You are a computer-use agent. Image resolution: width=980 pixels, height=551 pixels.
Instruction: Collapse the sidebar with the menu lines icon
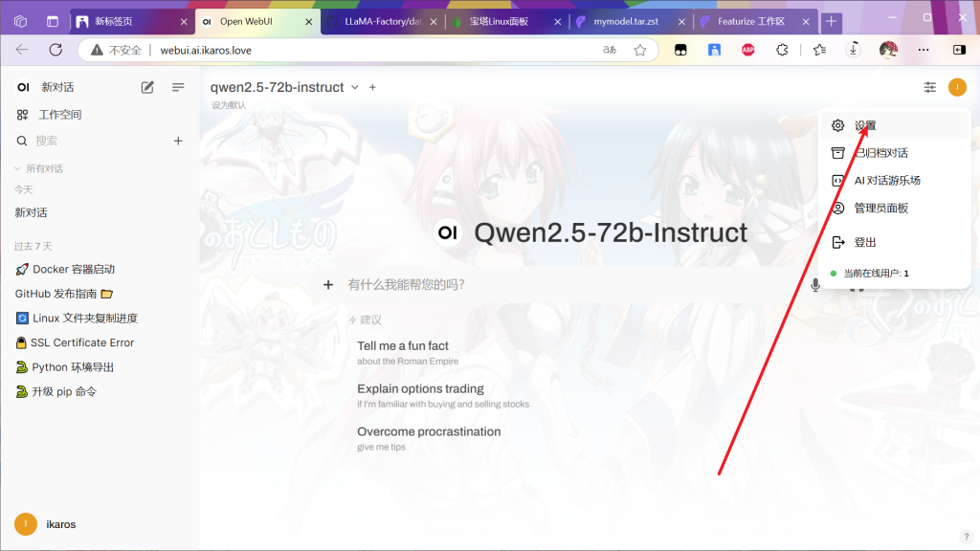(x=178, y=87)
